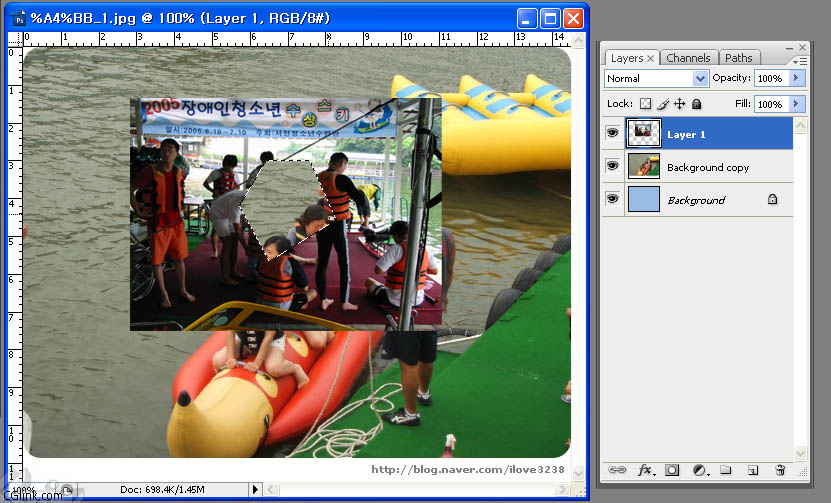The height and width of the screenshot is (503, 831).
Task: Click the Photoshop document title icon
Action: tap(19, 20)
